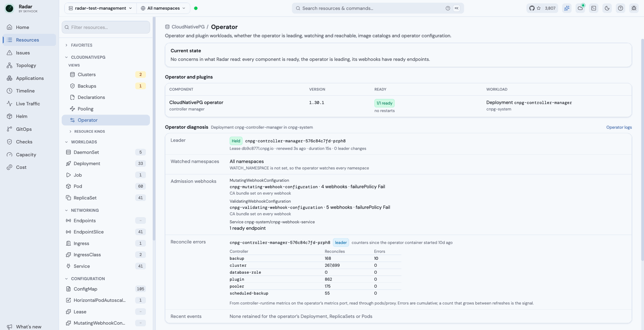Open the Helm section in the sidebar
This screenshot has width=644, height=330.
coord(29,116)
